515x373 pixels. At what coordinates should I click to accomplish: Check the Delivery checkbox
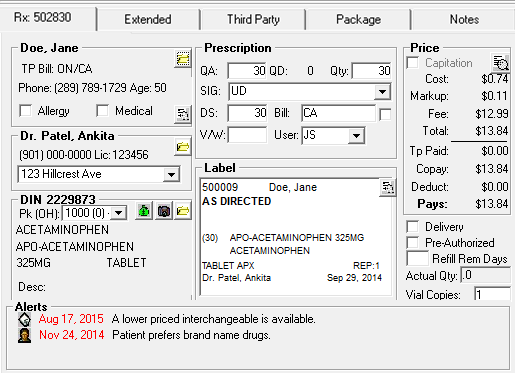click(x=413, y=227)
